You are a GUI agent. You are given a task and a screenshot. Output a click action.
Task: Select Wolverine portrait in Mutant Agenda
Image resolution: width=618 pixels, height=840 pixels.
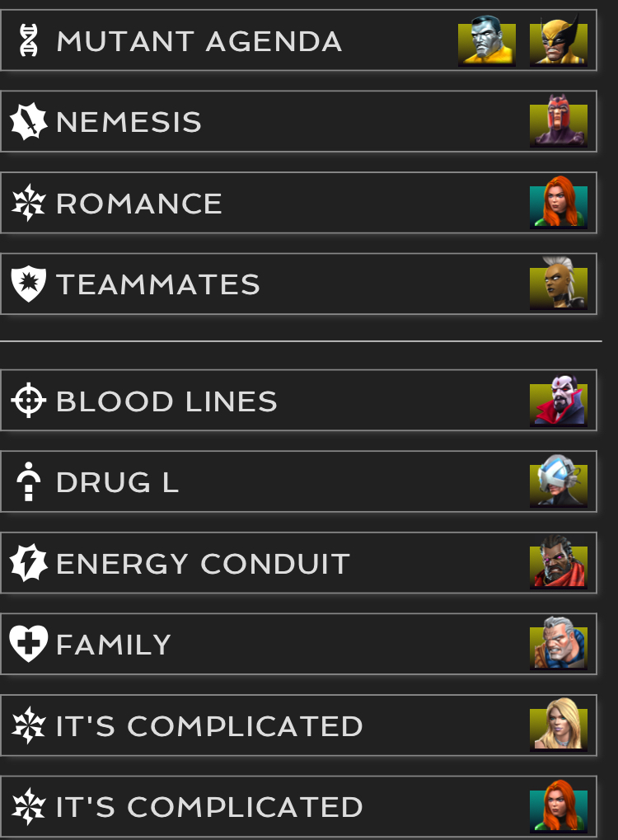pos(559,40)
